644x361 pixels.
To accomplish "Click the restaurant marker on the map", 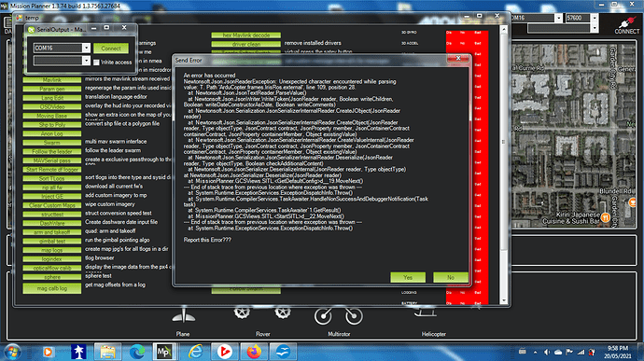I will pyautogui.click(x=605, y=217).
